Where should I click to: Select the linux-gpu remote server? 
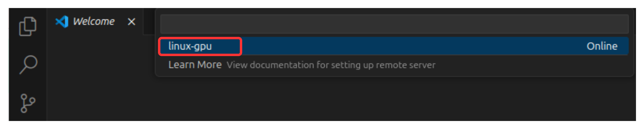[394, 46]
